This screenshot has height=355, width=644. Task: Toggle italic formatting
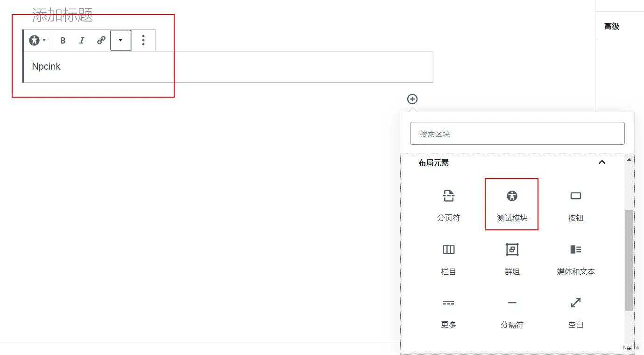point(82,41)
